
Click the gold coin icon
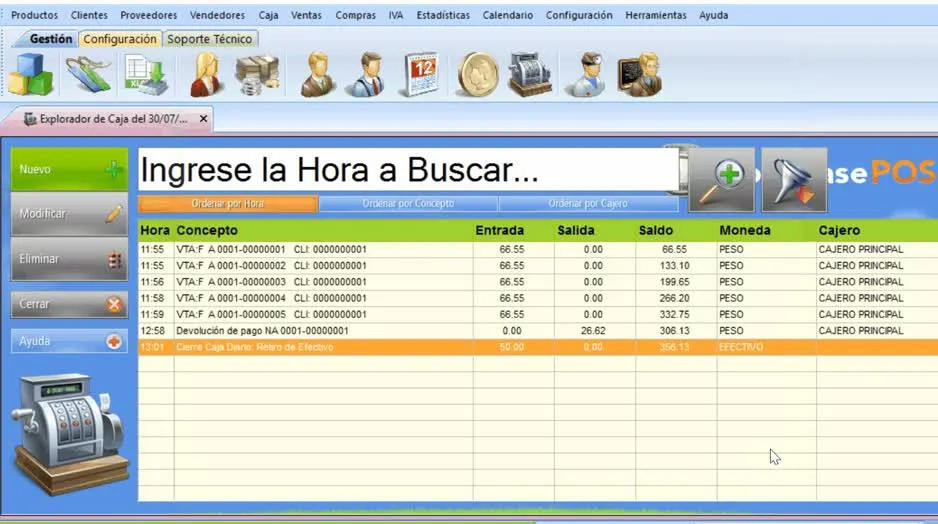coord(477,75)
